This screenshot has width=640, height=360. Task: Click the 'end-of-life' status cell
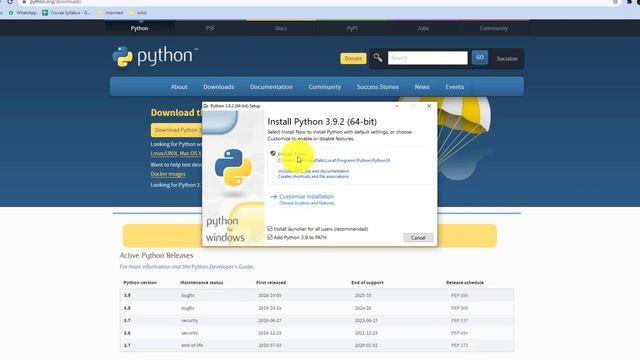click(x=192, y=345)
